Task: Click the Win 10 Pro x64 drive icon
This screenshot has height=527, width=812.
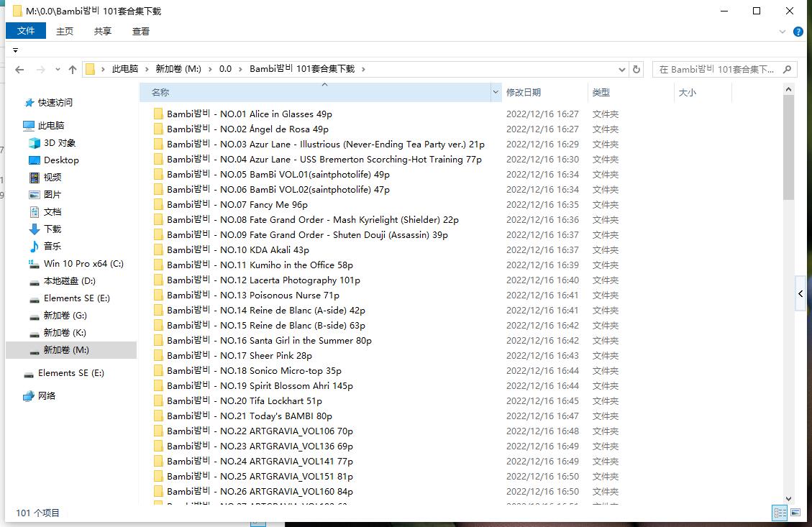Action: pos(35,264)
